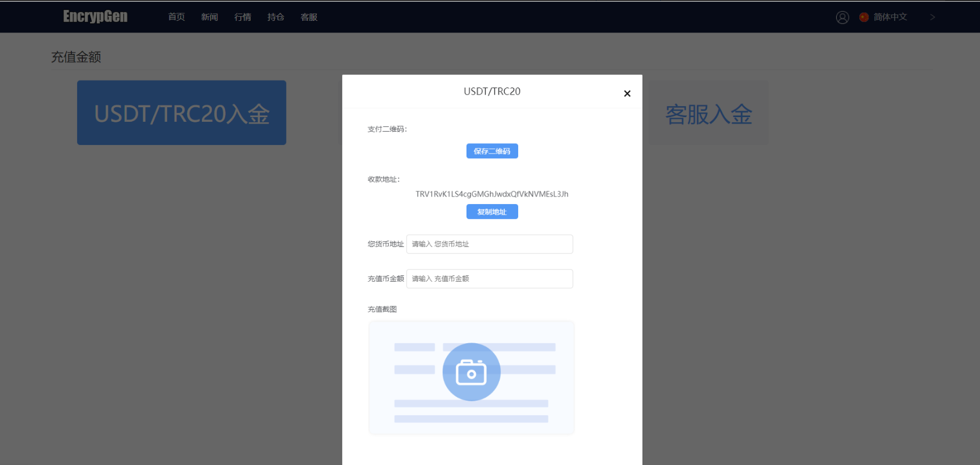Click the Chinese flag language icon
980x465 pixels.
coord(864,17)
